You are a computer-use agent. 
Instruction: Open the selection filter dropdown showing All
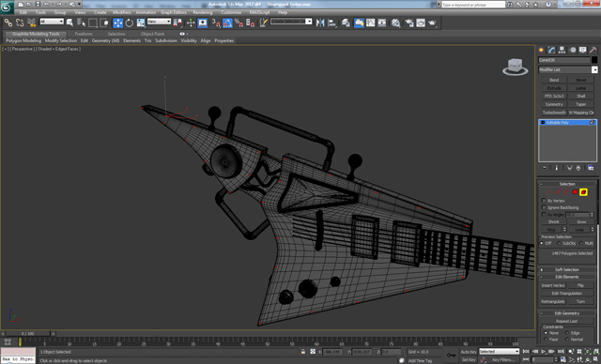tap(52, 22)
